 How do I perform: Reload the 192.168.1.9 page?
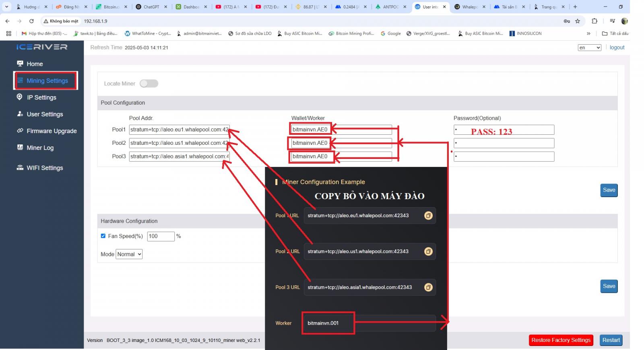(31, 21)
